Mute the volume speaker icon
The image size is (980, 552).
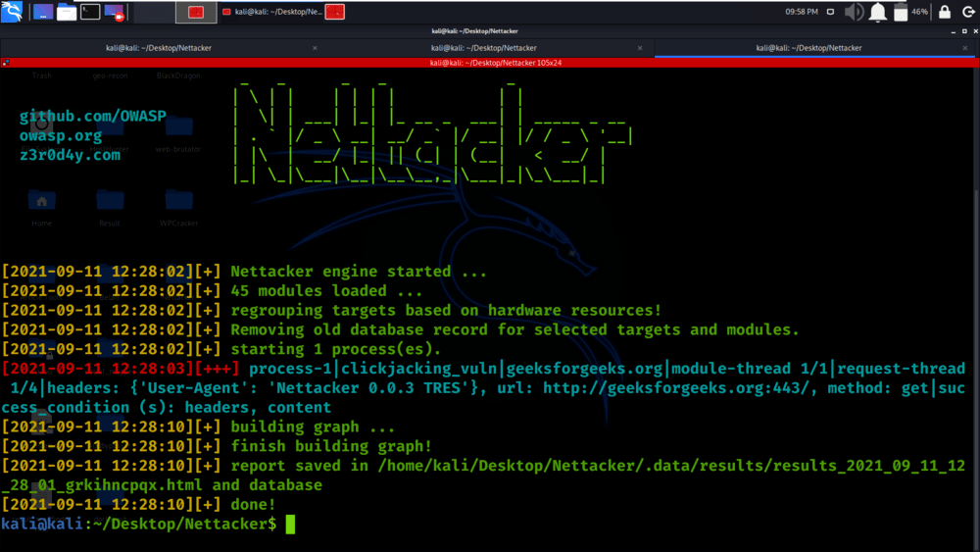(854, 12)
